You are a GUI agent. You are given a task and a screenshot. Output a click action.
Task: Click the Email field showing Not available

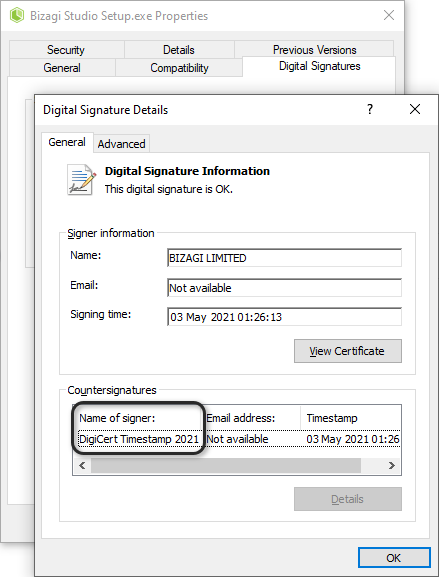(284, 288)
